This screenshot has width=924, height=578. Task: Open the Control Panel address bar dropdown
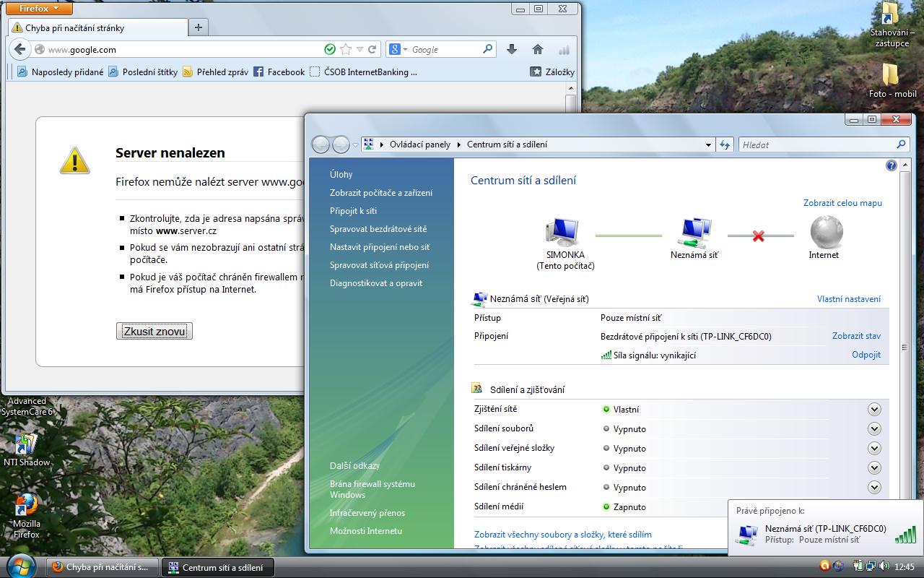(708, 144)
